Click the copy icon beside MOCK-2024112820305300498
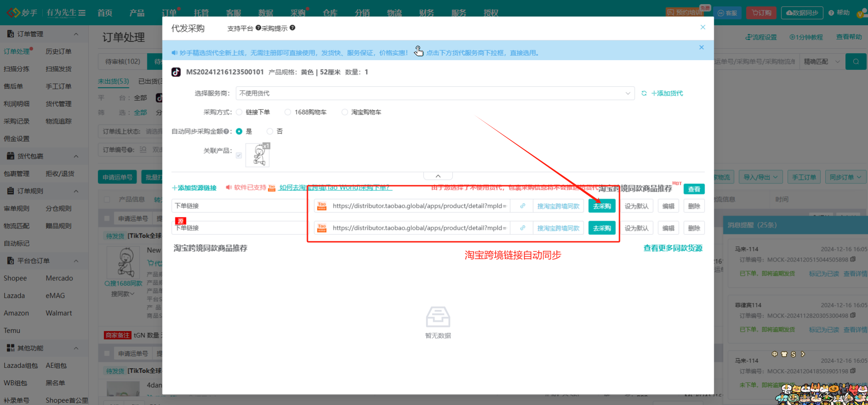Image resolution: width=868 pixels, height=405 pixels. click(x=853, y=315)
